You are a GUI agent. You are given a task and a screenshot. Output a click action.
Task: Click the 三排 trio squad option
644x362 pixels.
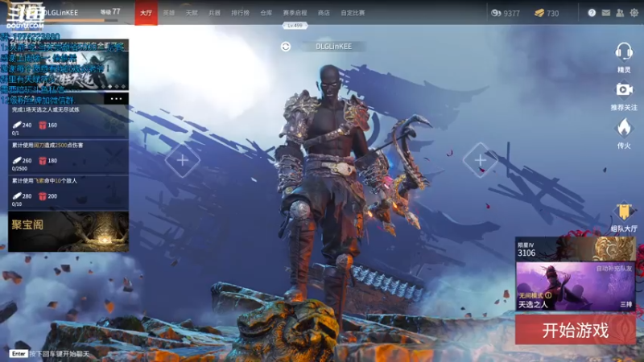coord(626,304)
